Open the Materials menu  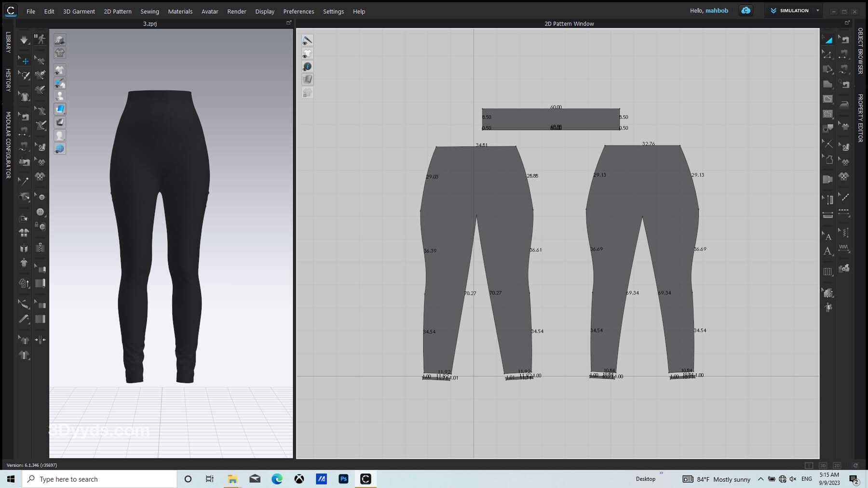[x=180, y=11]
